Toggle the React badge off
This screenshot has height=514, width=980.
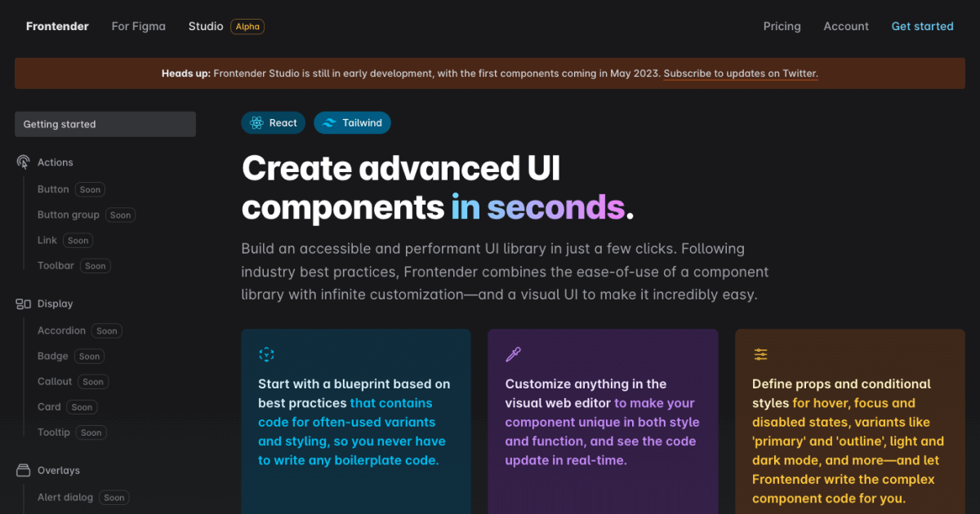pyautogui.click(x=273, y=122)
